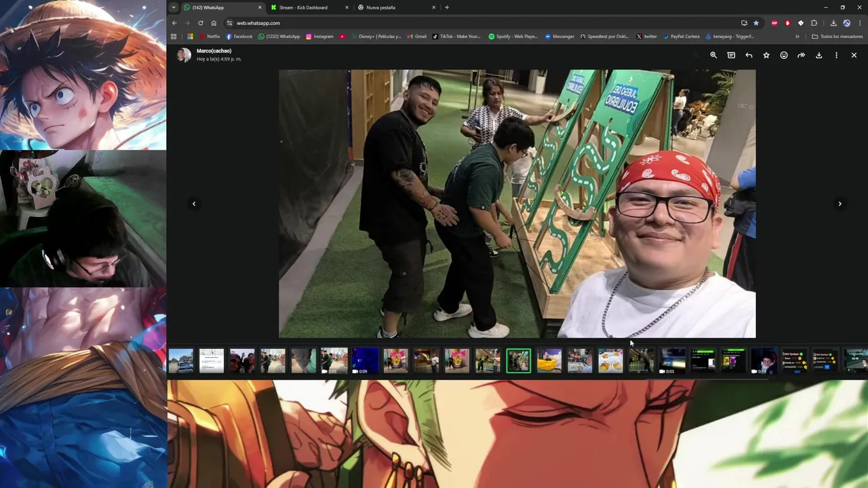Show the next media with right arrow

pos(840,203)
